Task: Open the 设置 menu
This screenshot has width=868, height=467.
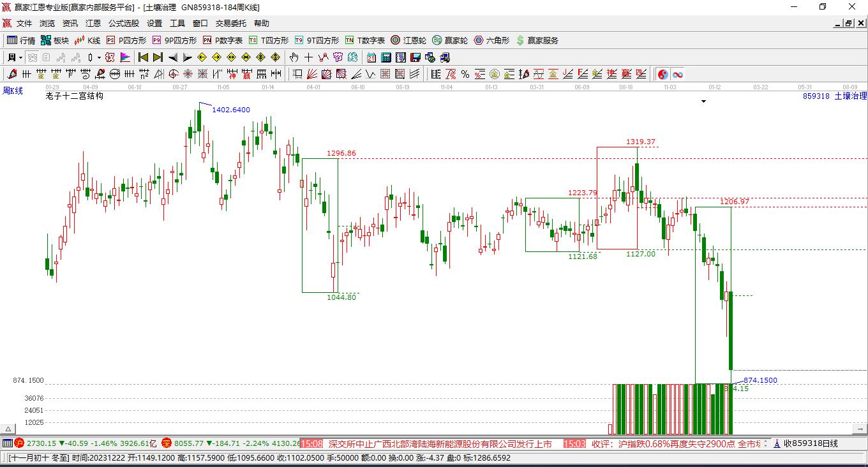Action: 154,24
